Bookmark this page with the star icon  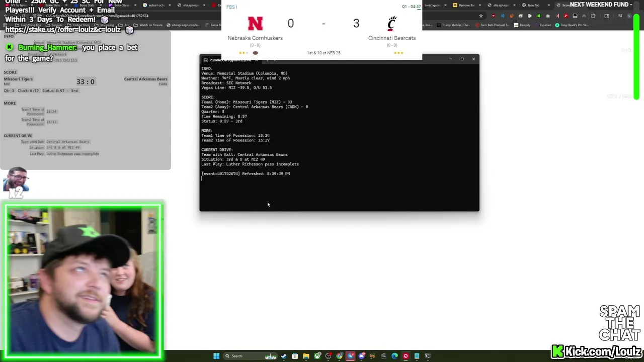(481, 16)
